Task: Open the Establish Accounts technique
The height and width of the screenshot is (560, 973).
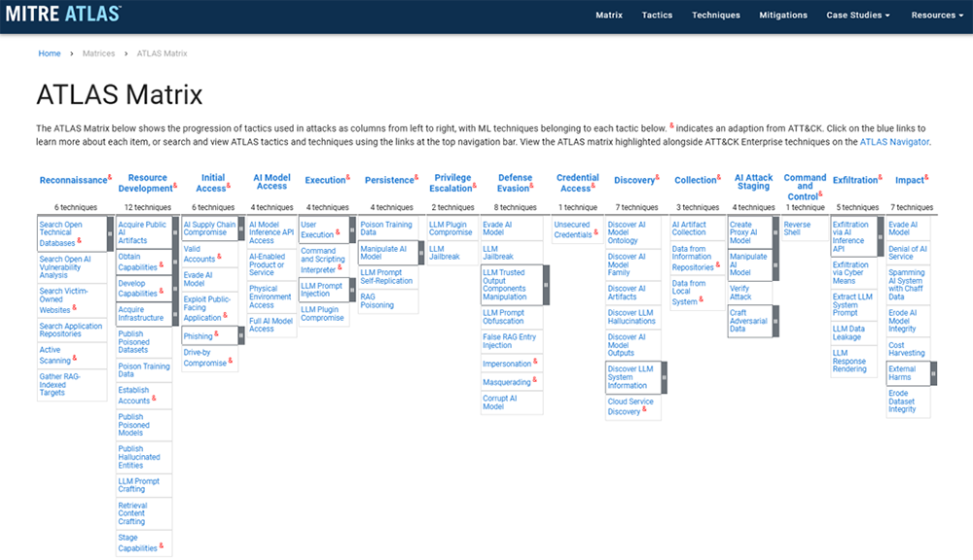Action: (136, 396)
